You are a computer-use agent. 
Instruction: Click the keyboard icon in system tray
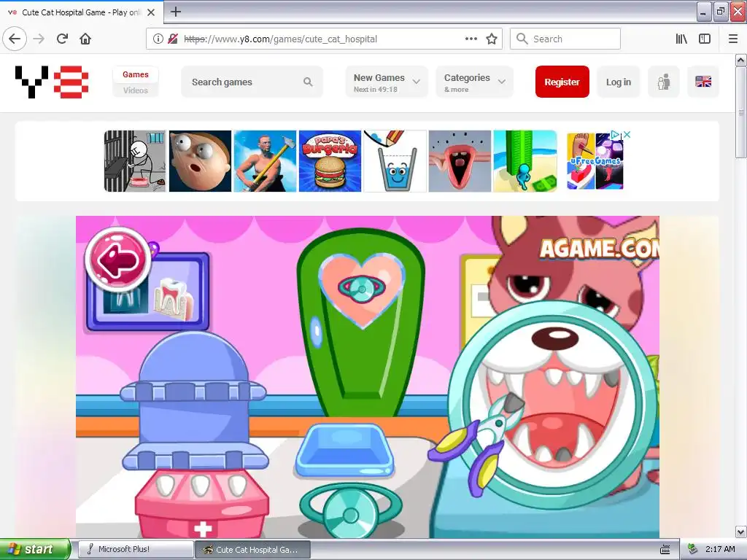(665, 550)
